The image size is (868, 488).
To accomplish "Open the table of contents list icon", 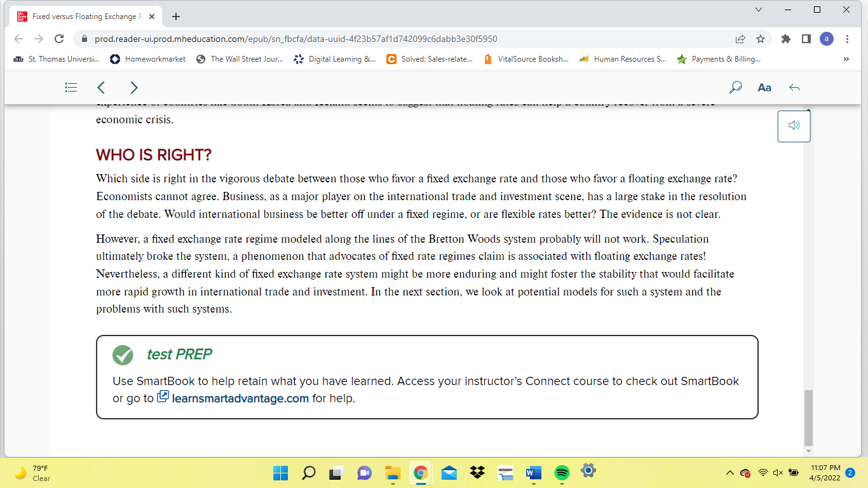I will 72,87.
